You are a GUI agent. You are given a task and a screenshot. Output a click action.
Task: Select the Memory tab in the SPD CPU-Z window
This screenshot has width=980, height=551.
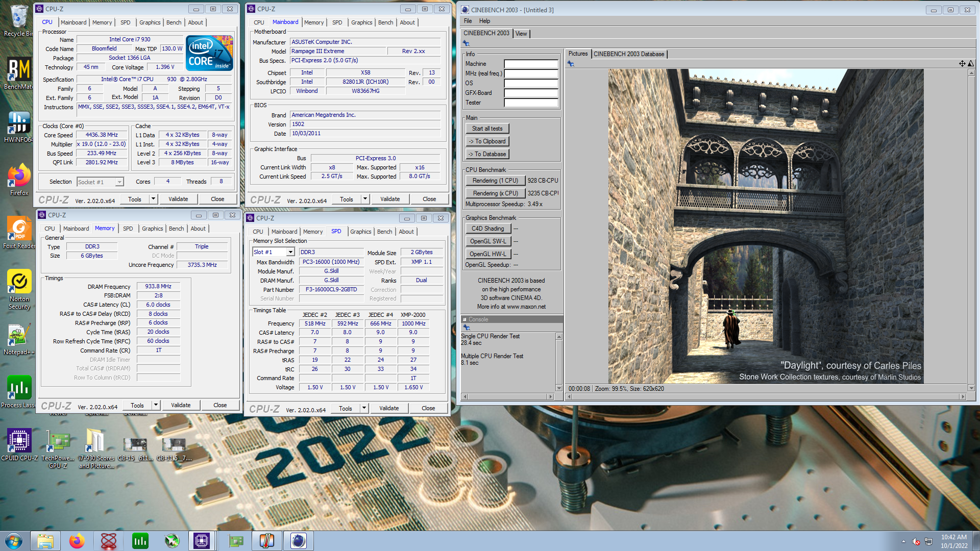click(x=313, y=232)
